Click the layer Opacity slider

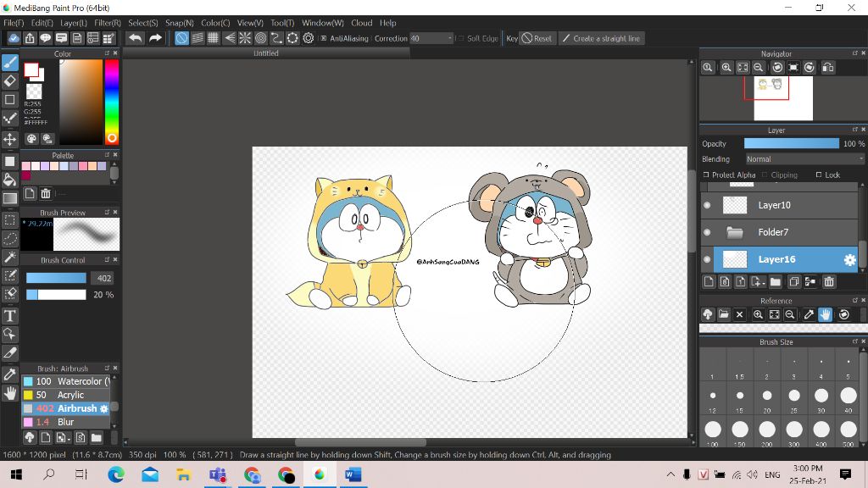tap(792, 143)
